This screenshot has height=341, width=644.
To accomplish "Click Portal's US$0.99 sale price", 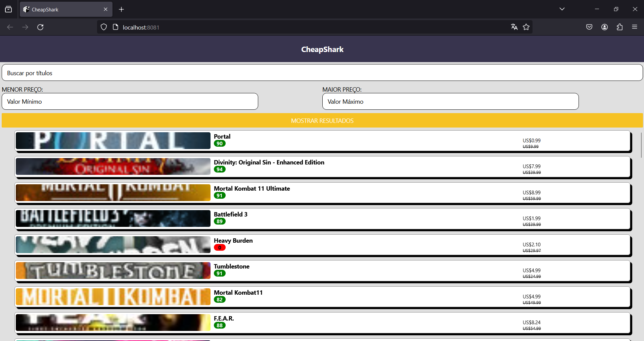I will [532, 140].
